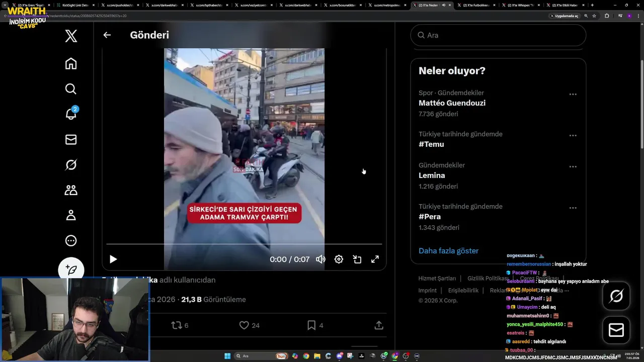Screen dimensions: 644x362
Task: Open Hizmet Şartları footer link
Action: coord(437,279)
